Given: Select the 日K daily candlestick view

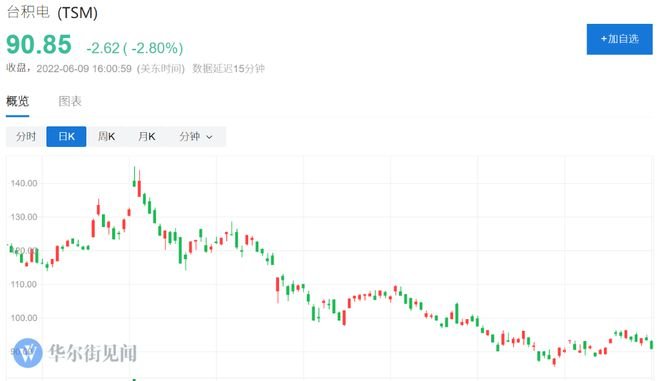Looking at the screenshot, I should click(x=66, y=136).
